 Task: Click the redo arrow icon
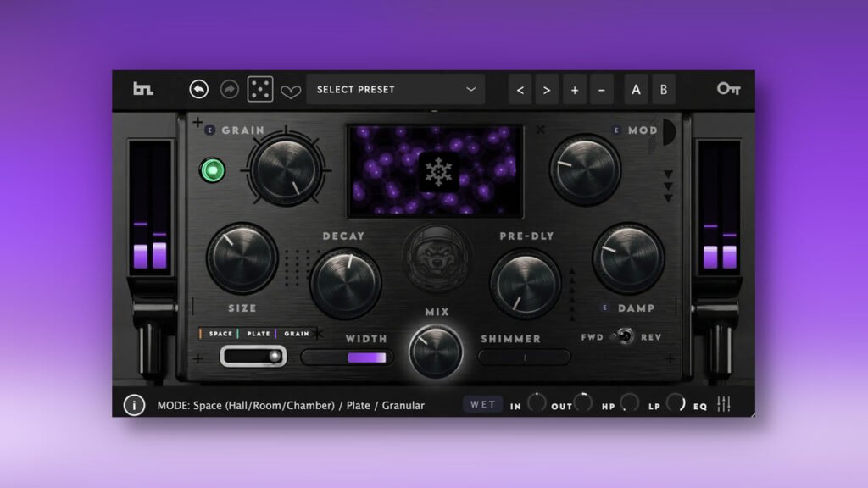[x=230, y=89]
